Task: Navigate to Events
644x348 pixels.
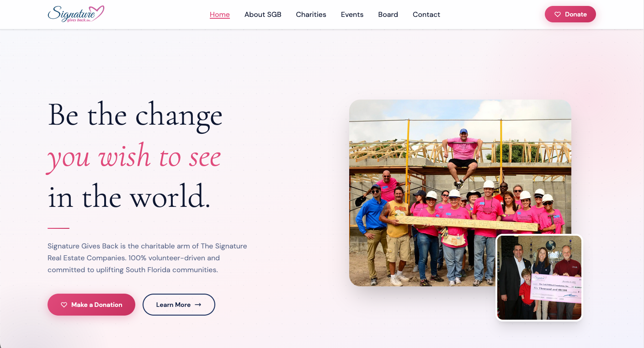Action: pos(352,15)
